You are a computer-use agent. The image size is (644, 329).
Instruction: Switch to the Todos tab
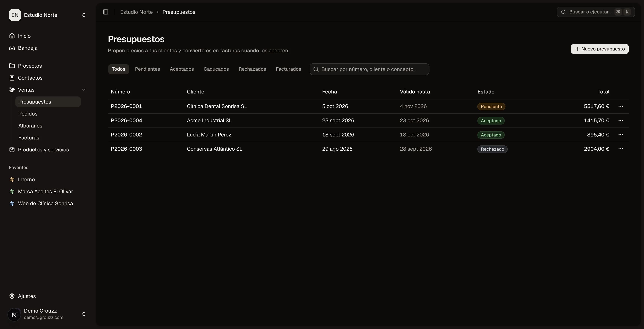coord(119,69)
